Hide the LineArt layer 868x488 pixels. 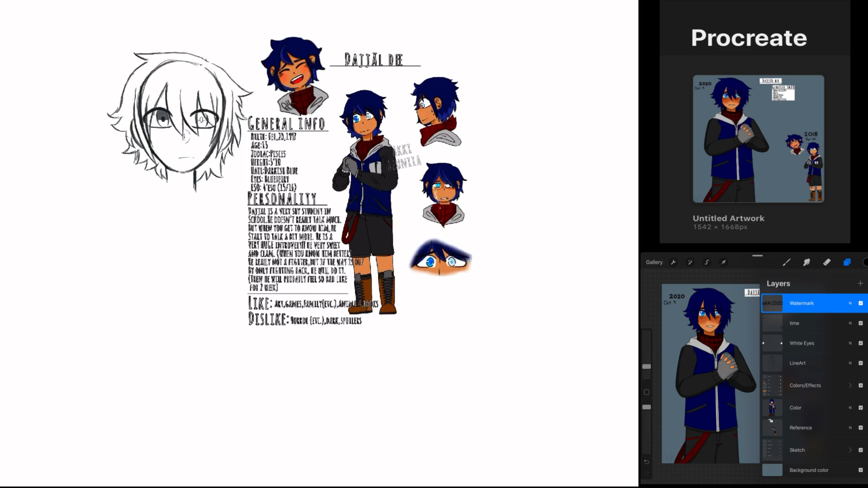click(861, 363)
